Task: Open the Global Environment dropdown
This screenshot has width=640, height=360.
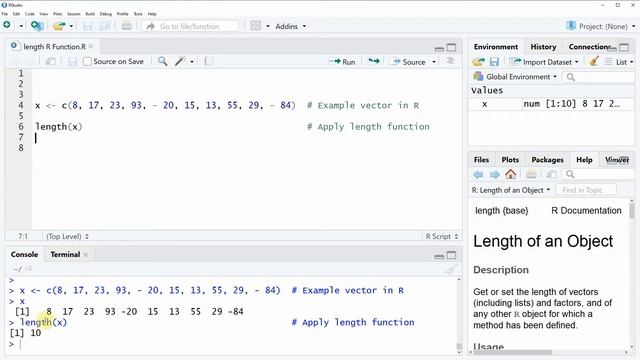Action: 515,76
